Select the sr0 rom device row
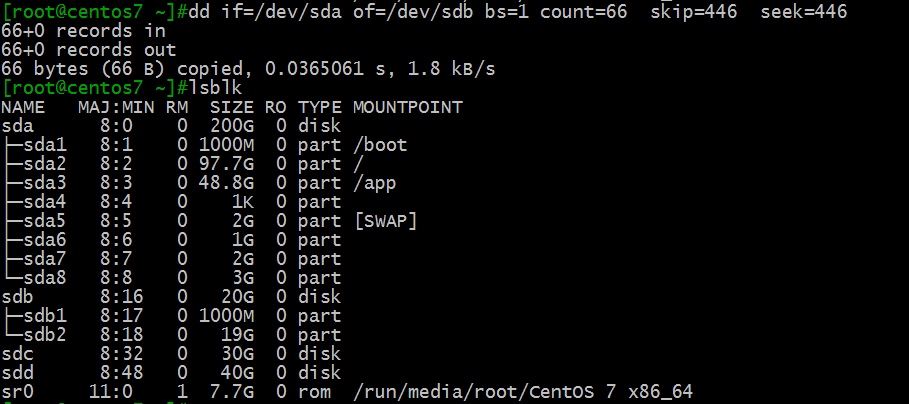This screenshot has height=404, width=909. 347,392
